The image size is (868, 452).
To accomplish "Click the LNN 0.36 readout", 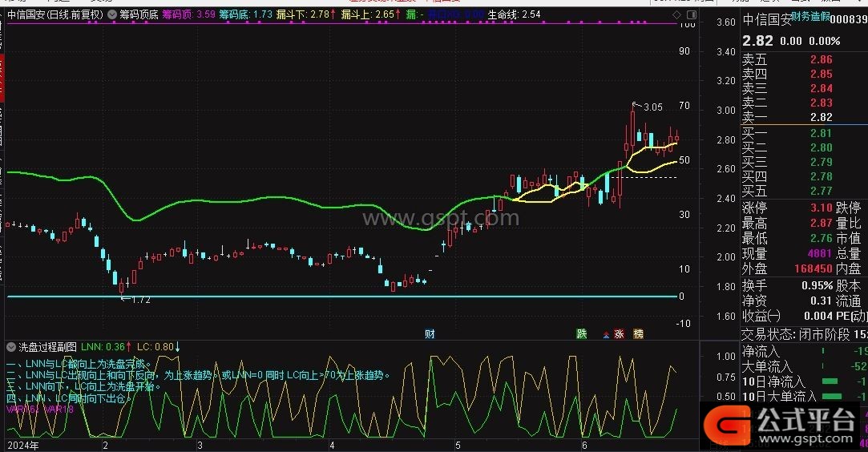I will point(107,347).
